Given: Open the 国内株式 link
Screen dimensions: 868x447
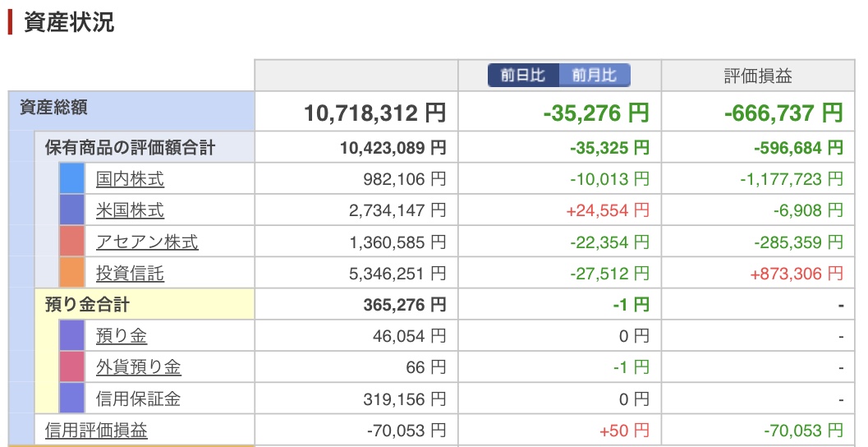Looking at the screenshot, I should pos(130,179).
